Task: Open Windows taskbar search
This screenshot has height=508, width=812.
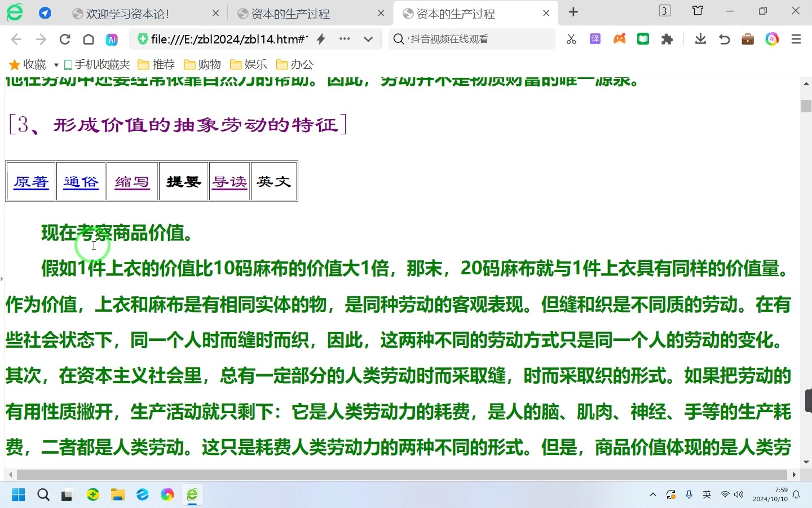Action: pyautogui.click(x=43, y=495)
